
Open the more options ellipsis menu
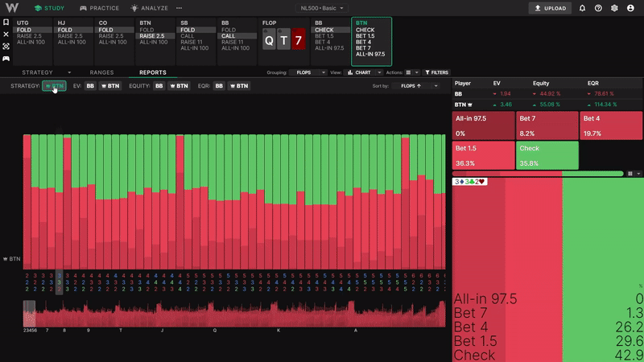[x=179, y=8]
